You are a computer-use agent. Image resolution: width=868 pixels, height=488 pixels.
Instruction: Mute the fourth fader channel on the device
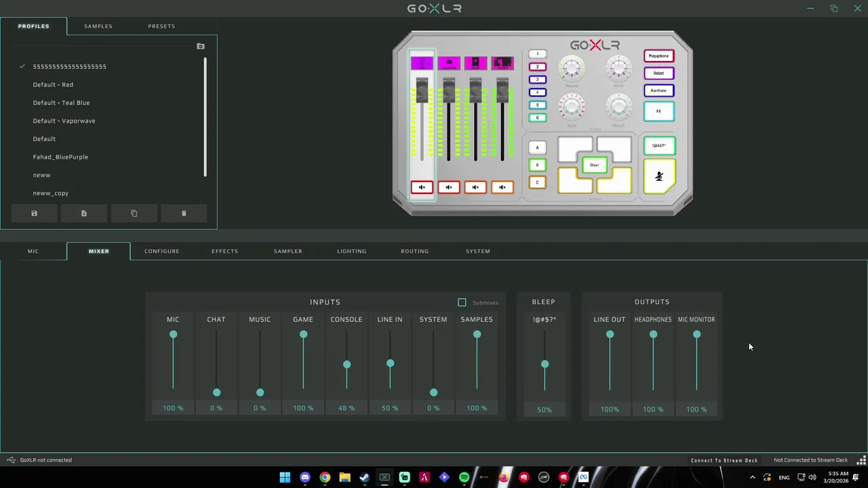click(x=502, y=187)
